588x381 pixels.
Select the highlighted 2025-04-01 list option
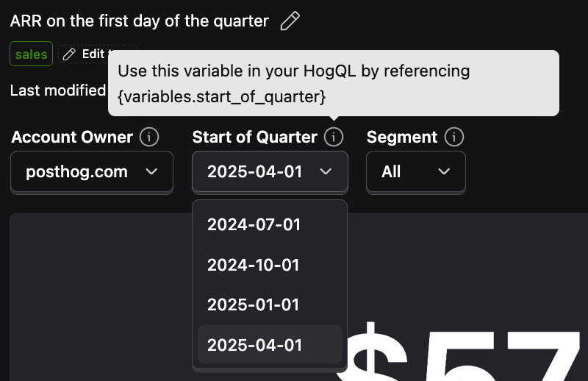click(x=270, y=344)
